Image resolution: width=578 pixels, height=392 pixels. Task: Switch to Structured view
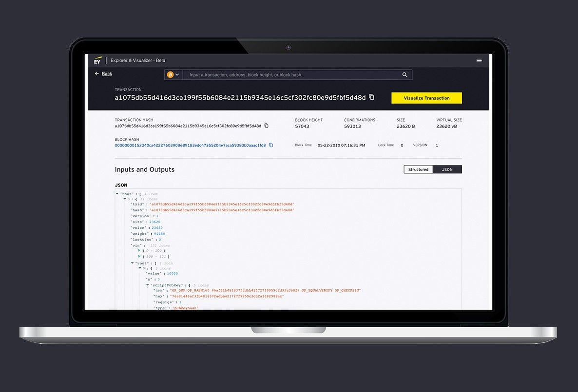coord(418,169)
